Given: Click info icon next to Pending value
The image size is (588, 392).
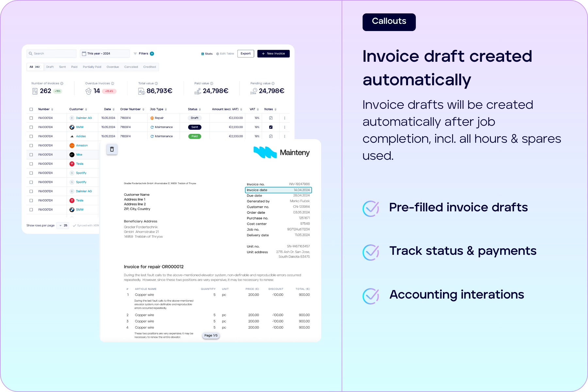Looking at the screenshot, I should click(x=273, y=83).
